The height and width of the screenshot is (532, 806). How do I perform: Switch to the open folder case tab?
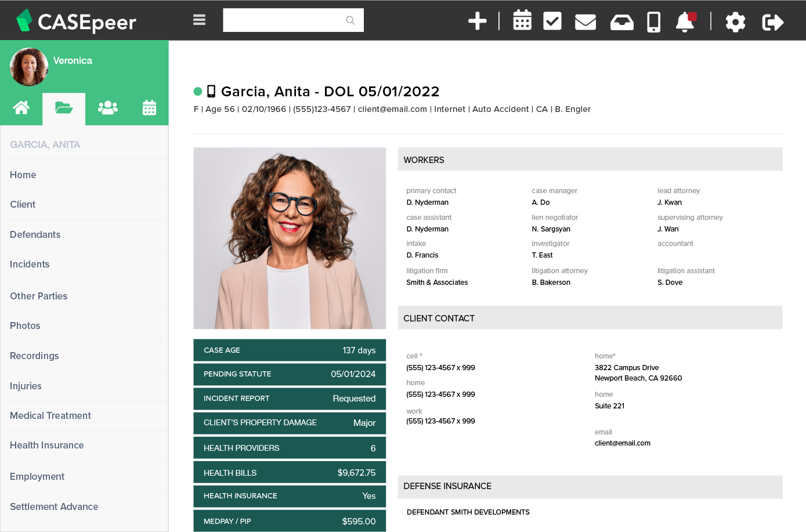tap(63, 107)
